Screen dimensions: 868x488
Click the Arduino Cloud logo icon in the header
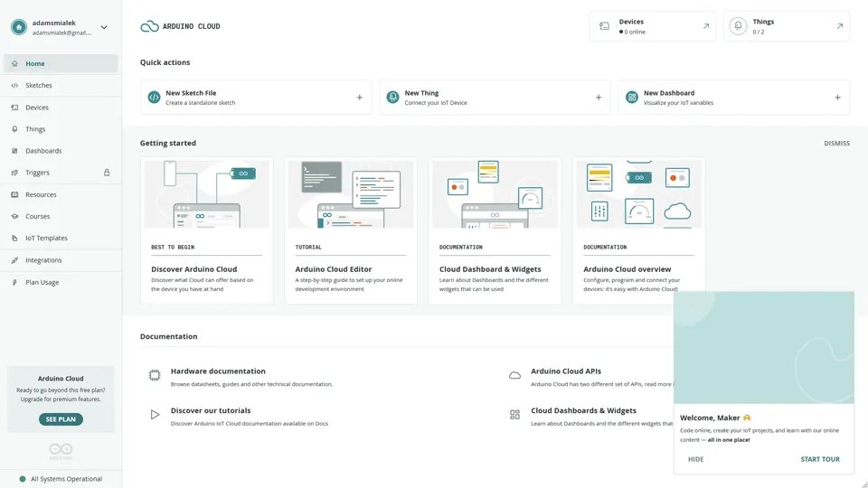pos(149,26)
